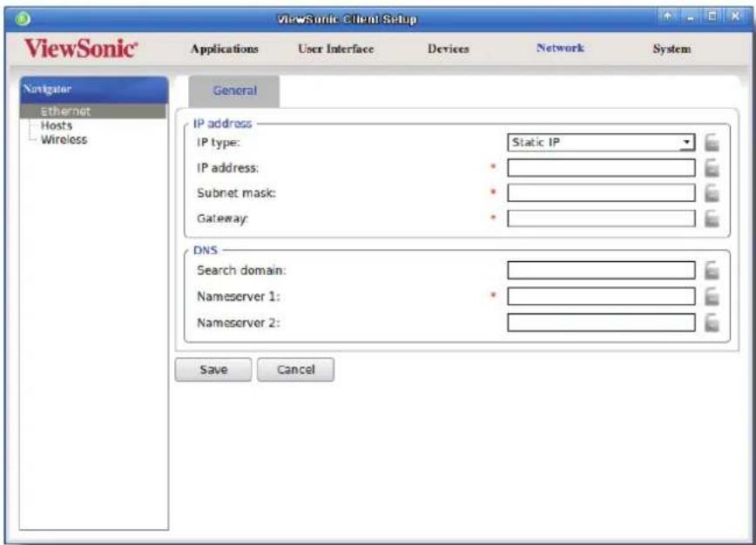Click the 'IP type:' label

[218, 143]
